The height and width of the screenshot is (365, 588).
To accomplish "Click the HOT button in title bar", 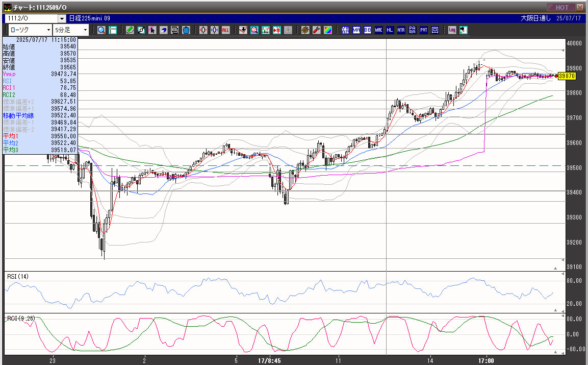I will pos(562,7).
